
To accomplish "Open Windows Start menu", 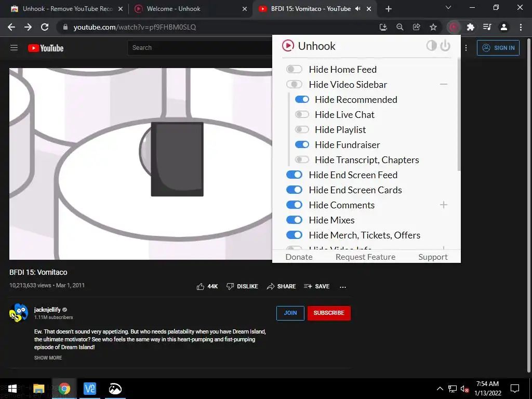I will [12, 389].
